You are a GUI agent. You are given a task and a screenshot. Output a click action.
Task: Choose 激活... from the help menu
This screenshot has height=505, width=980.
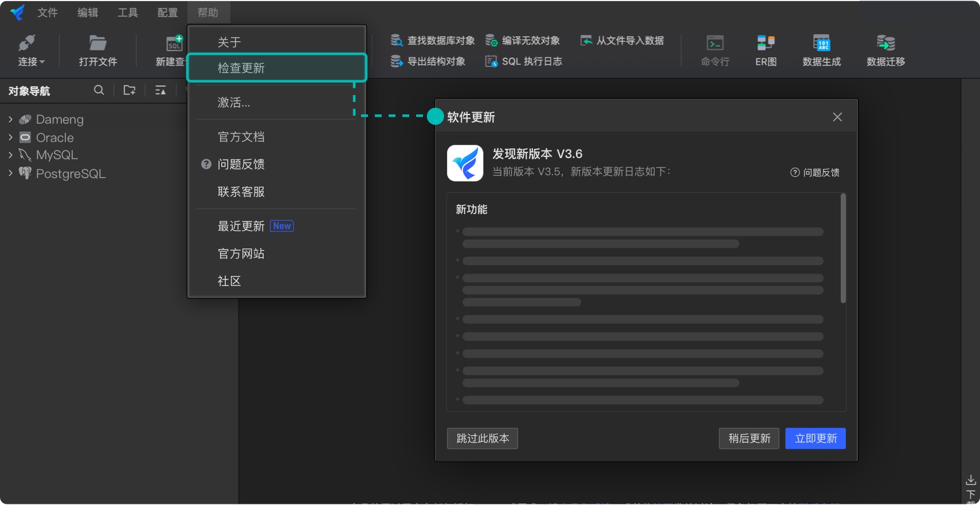[277, 102]
